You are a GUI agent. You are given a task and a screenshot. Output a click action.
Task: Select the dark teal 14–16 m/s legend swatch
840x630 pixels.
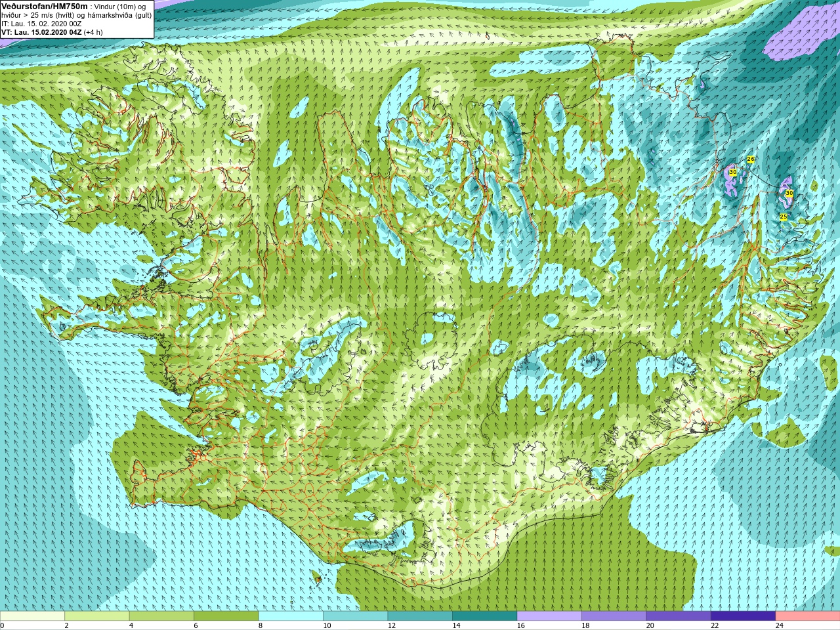pos(484,616)
